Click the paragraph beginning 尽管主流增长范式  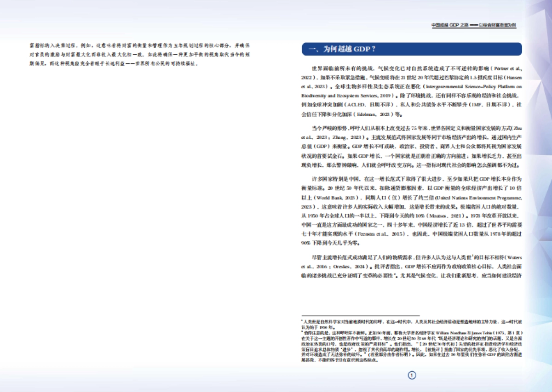pyautogui.click(x=412, y=266)
